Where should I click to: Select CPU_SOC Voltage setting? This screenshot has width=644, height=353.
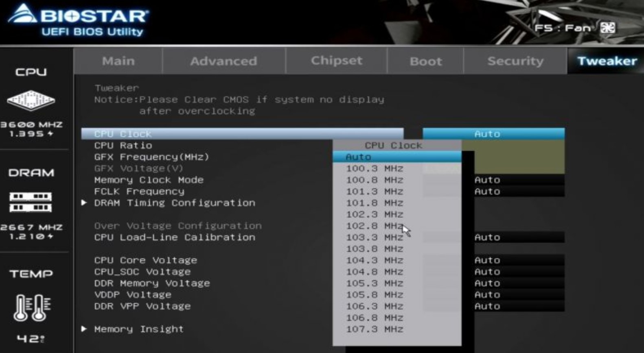click(142, 272)
